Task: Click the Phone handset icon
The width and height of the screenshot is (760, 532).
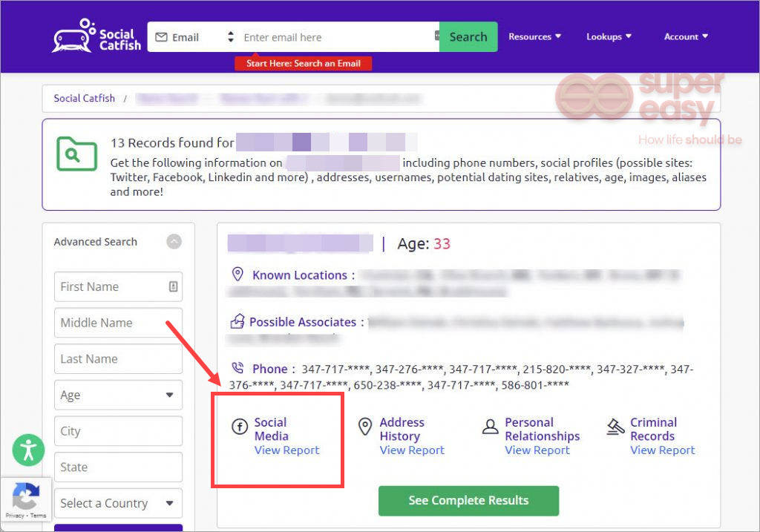Action: tap(237, 368)
